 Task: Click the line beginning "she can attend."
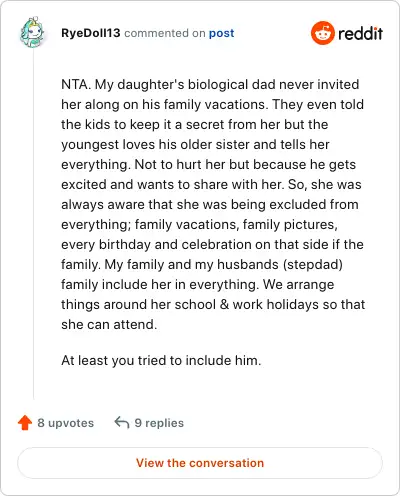coord(109,324)
